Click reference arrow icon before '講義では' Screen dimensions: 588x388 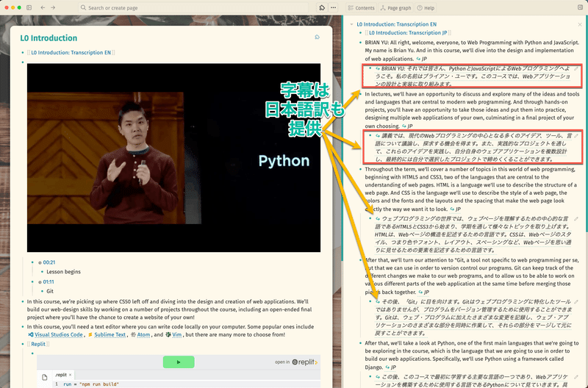click(378, 136)
